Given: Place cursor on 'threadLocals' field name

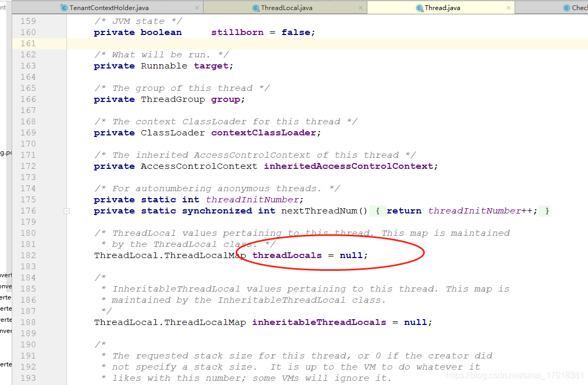Looking at the screenshot, I should click(287, 255).
